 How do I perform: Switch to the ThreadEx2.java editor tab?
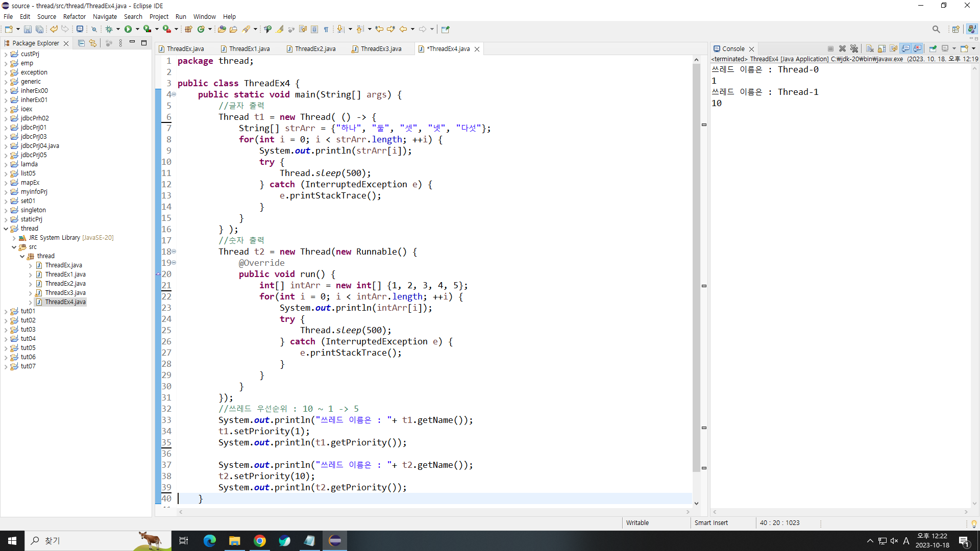pos(315,49)
